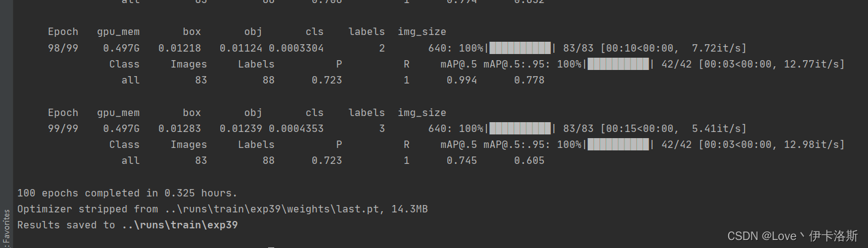Click the epoch 99/99 validation progress bar

618,145
